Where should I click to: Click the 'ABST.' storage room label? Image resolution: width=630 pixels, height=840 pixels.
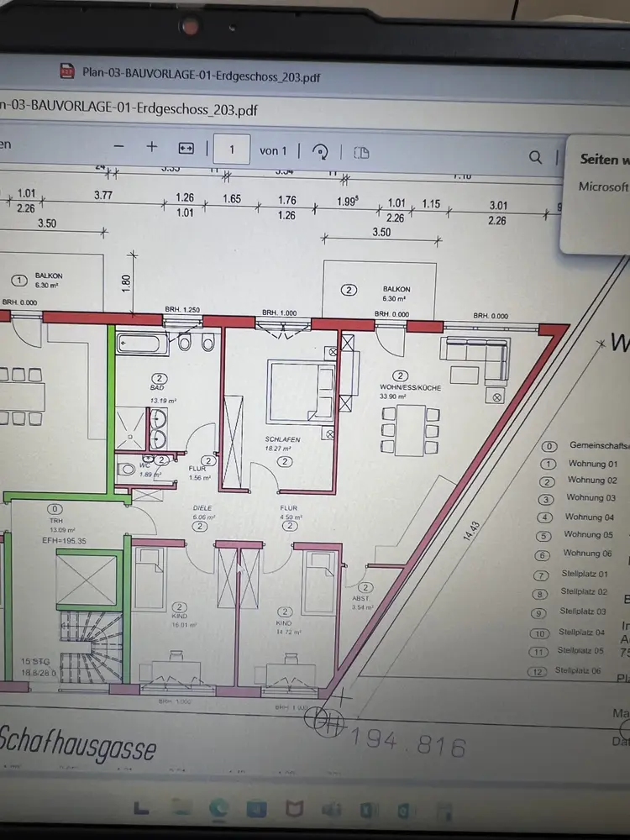coord(360,598)
